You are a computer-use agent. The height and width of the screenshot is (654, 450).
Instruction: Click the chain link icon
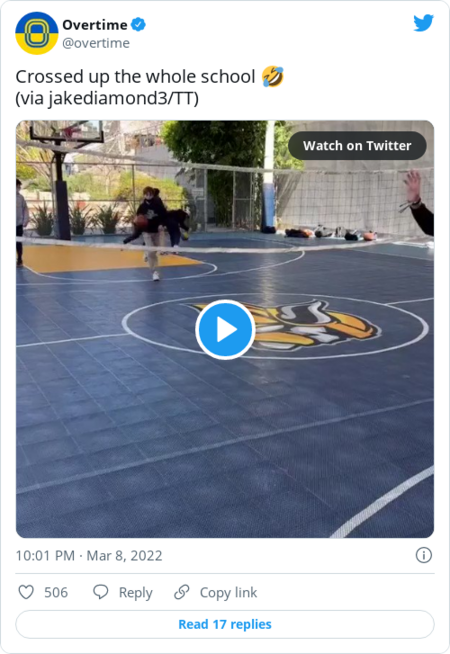[182, 592]
